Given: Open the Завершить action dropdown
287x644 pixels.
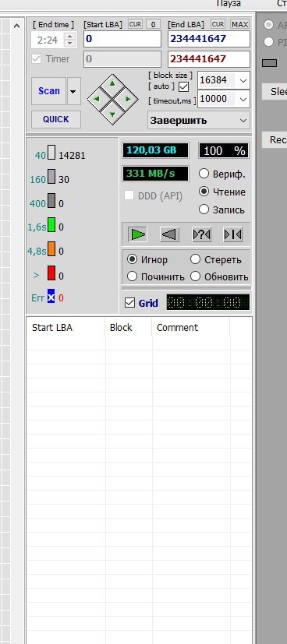Looking at the screenshot, I should point(199,121).
